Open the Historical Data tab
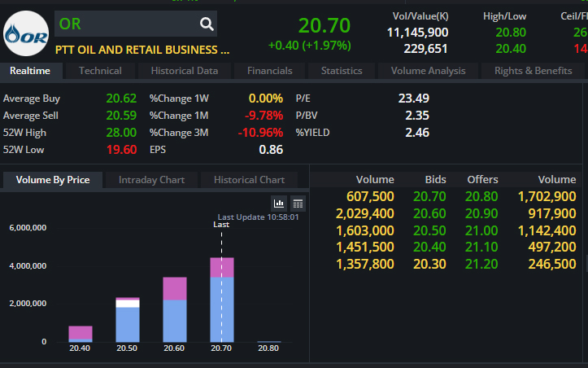588x368 pixels. pyautogui.click(x=185, y=71)
